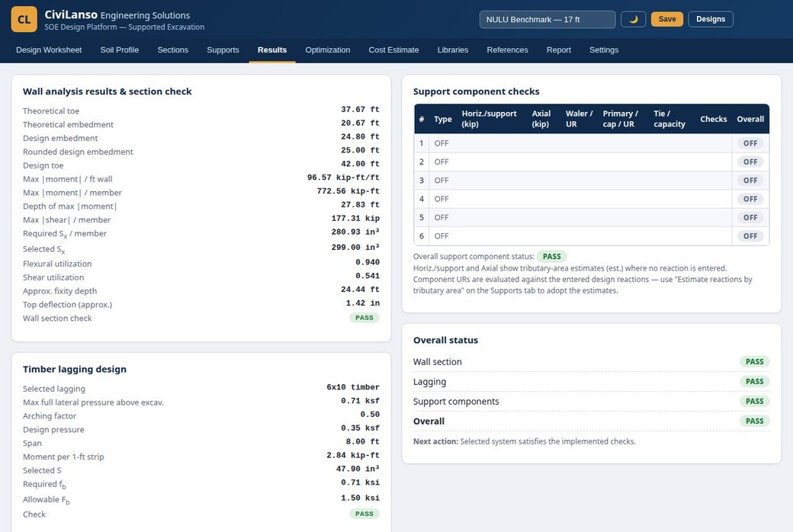Click the OFF badge in support row 6
The height and width of the screenshot is (532, 793).
pyautogui.click(x=750, y=236)
